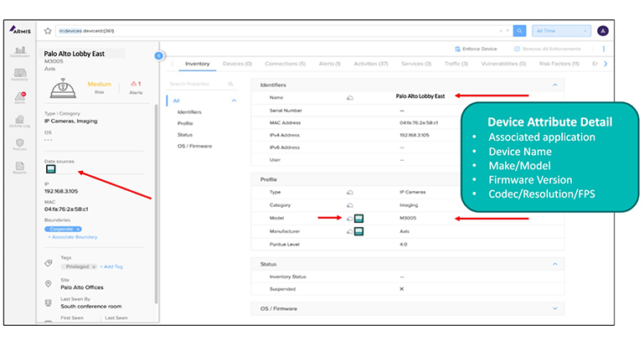Switch to the Alerts (1) tab
The image size is (644, 346).
[x=329, y=64]
